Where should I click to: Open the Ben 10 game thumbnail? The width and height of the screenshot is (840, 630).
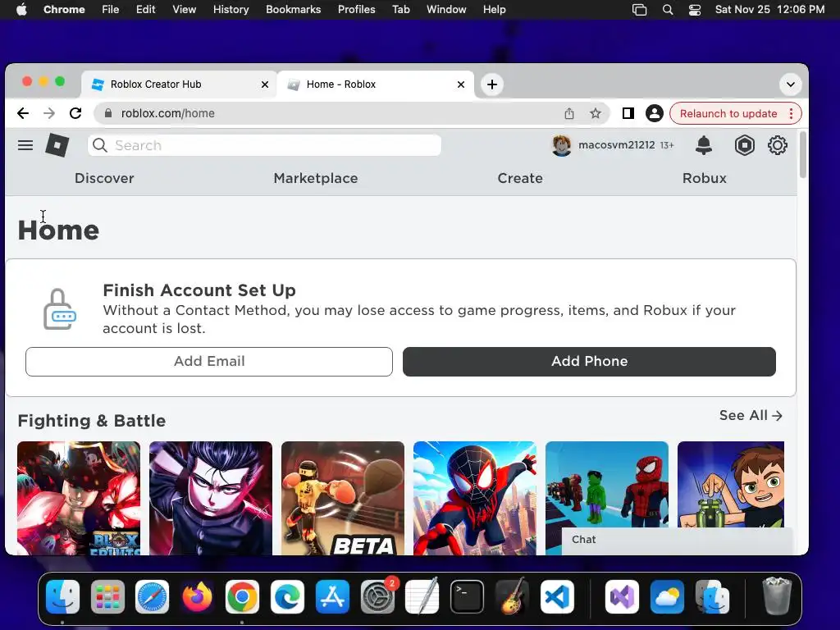coord(731,484)
